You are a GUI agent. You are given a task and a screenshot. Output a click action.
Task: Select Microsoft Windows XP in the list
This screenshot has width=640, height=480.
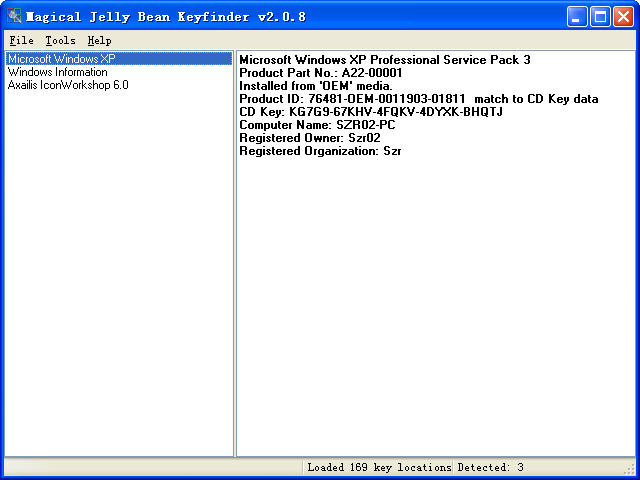point(119,59)
